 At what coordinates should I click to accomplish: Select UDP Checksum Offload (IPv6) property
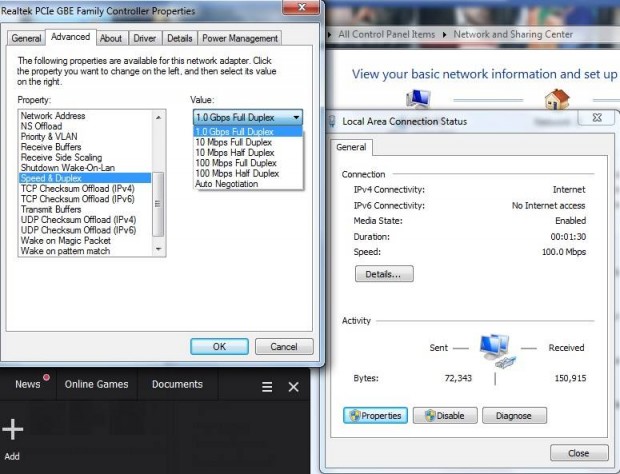click(x=78, y=230)
